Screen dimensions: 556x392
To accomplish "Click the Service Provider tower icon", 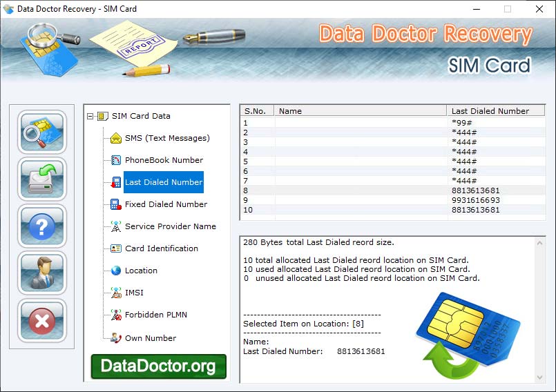I will click(x=115, y=226).
